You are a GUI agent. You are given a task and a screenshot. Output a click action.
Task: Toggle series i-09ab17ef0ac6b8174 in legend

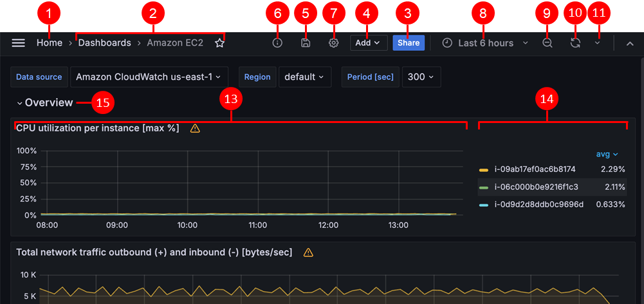coord(534,169)
